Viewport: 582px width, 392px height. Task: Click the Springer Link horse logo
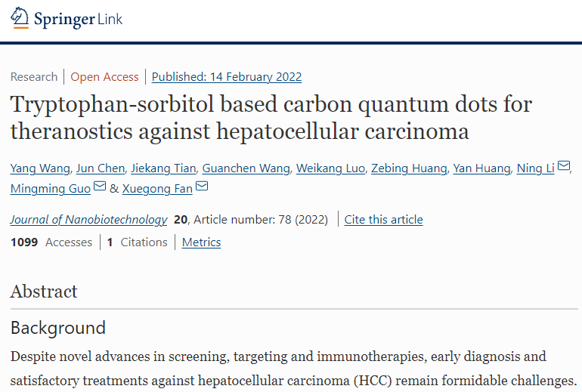(x=20, y=19)
